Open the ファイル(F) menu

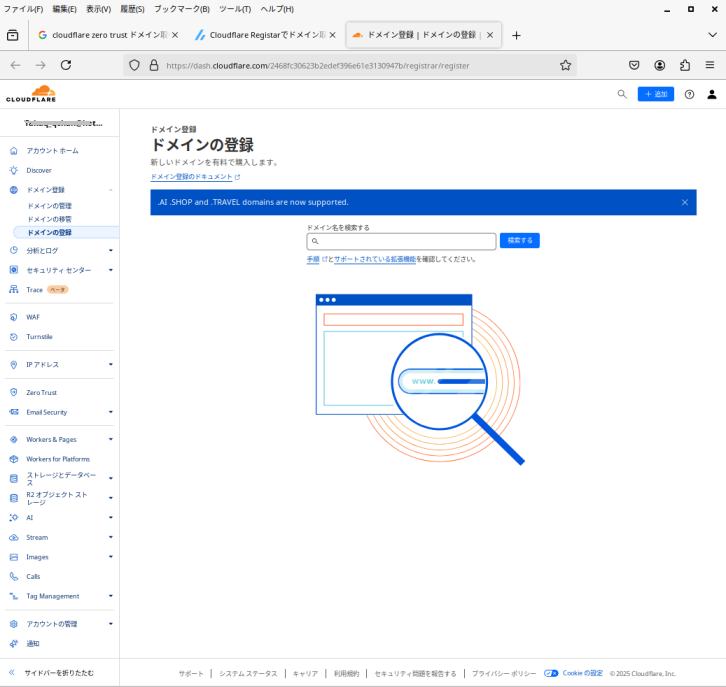[23, 9]
